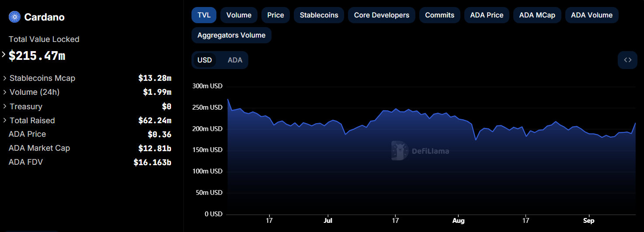Click the $1.99m volume value
This screenshot has height=232, width=644.
pos(157,92)
